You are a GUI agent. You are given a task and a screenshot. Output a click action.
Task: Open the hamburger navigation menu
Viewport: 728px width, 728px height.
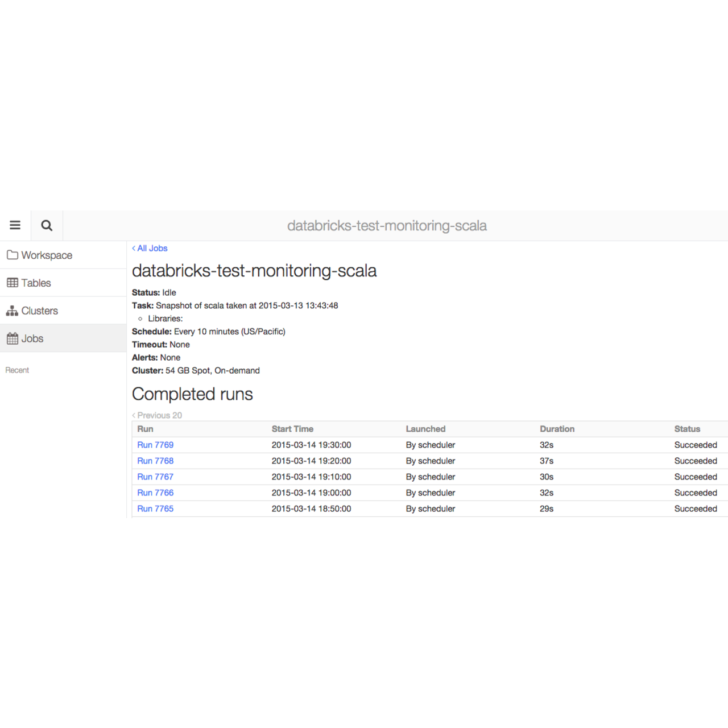15,225
